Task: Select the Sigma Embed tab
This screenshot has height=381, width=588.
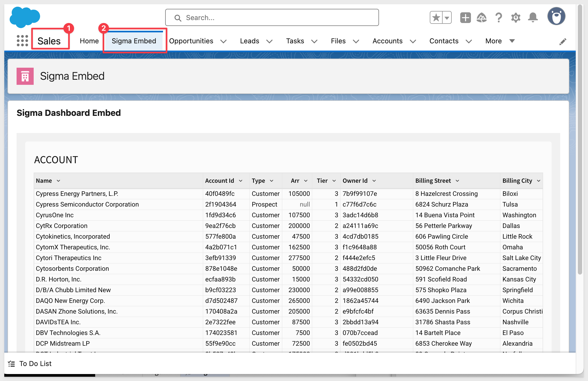Action: 134,41
